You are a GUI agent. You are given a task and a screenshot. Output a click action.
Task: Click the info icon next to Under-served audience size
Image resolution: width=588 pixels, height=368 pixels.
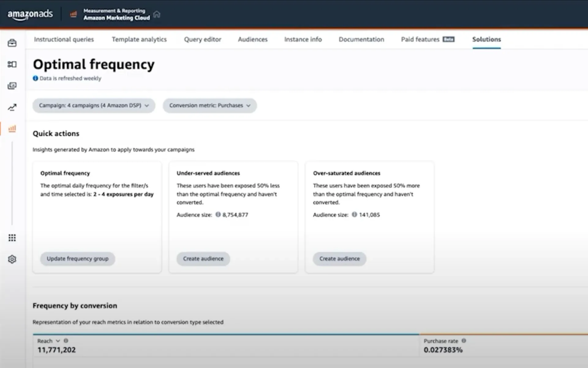(218, 215)
